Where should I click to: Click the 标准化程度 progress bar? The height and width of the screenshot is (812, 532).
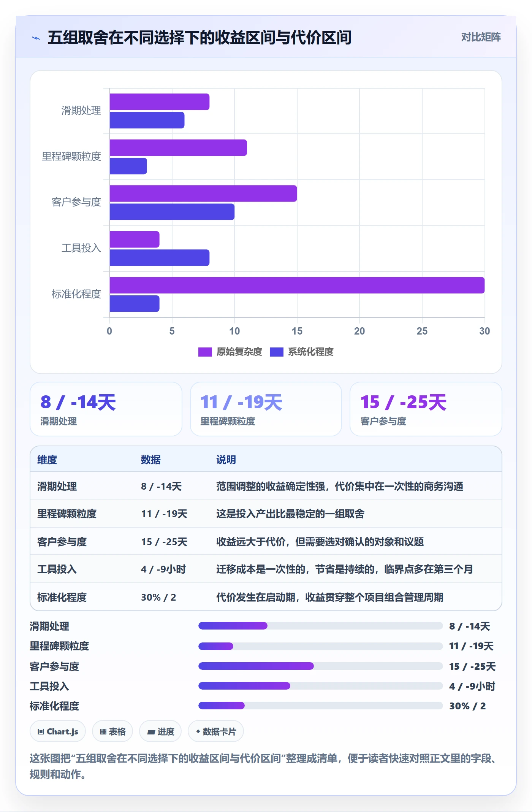pos(321,706)
